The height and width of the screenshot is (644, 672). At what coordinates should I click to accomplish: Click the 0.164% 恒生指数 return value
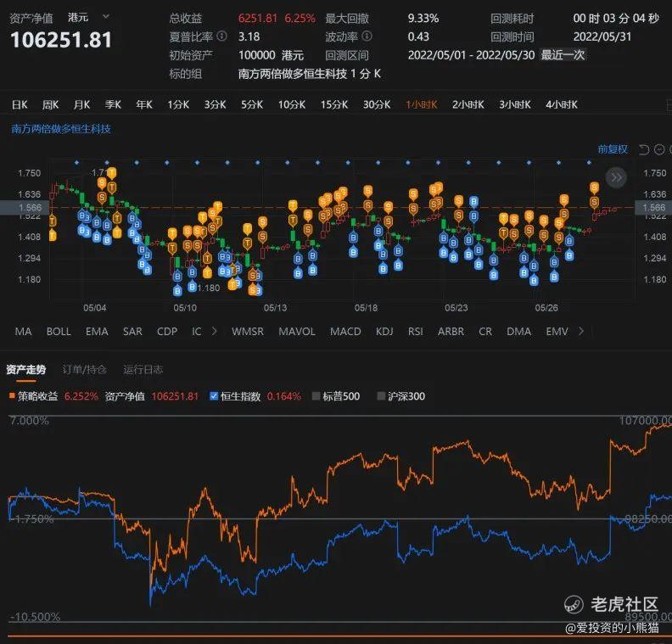point(284,396)
